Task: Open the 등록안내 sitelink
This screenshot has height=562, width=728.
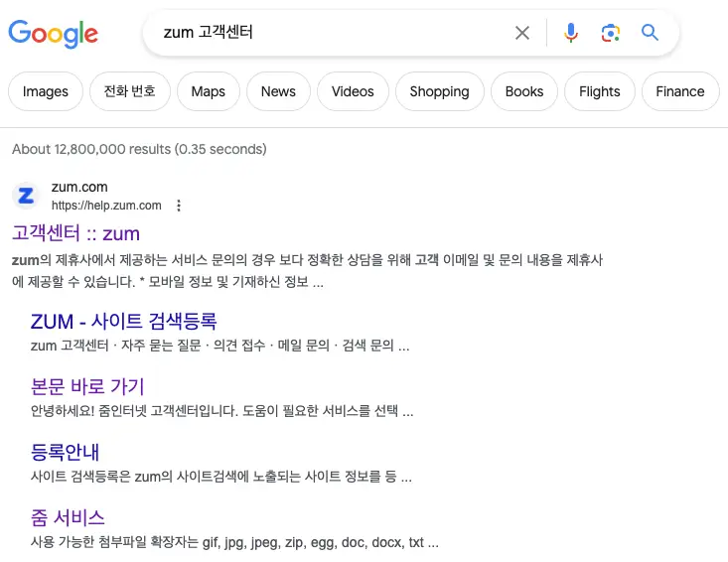Action: click(x=65, y=452)
